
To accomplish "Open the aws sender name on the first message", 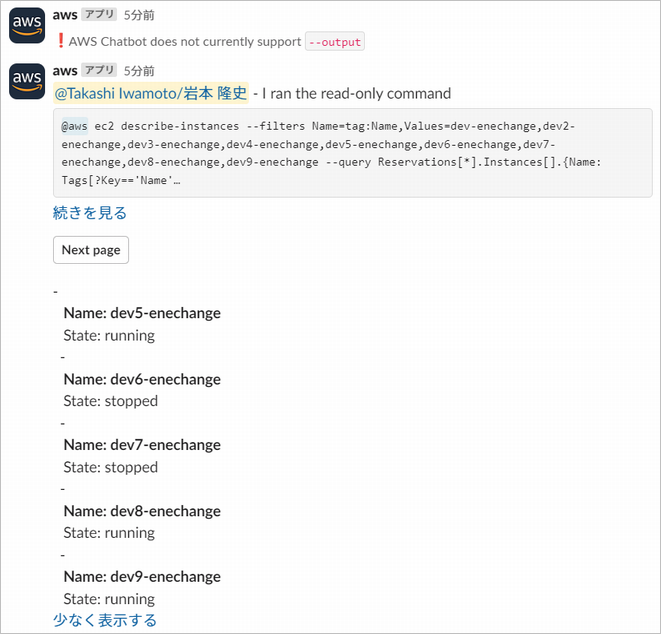I will pyautogui.click(x=65, y=15).
